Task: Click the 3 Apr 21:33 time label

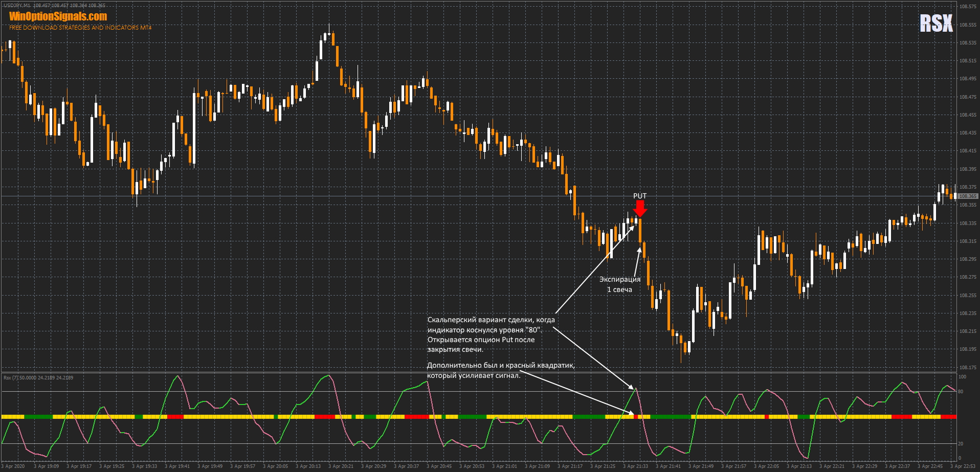Action: click(x=636, y=466)
